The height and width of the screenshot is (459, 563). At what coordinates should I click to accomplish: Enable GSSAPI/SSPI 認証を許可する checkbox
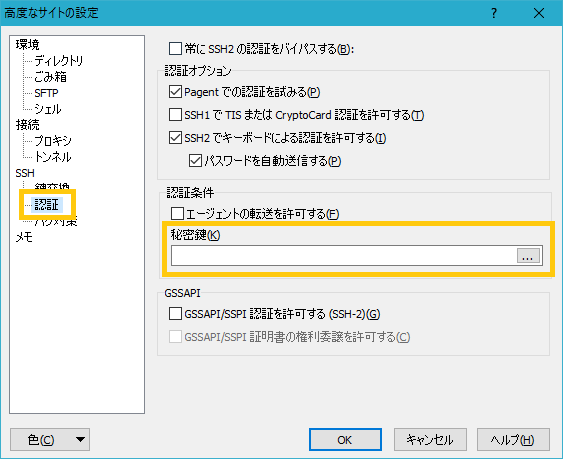(x=175, y=314)
